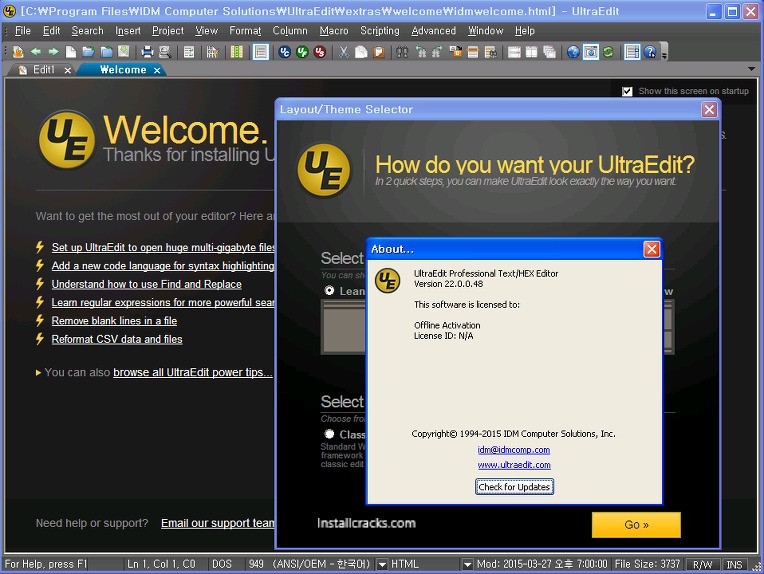Expand the toolbar overflow options arrow
Viewport: 764px width, 574px height.
pos(664,53)
